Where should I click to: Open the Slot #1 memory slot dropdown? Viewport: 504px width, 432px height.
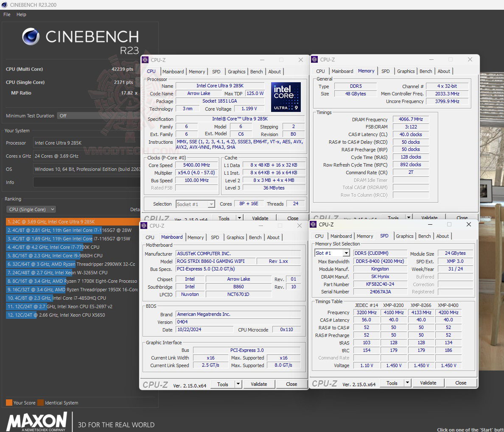coord(332,253)
